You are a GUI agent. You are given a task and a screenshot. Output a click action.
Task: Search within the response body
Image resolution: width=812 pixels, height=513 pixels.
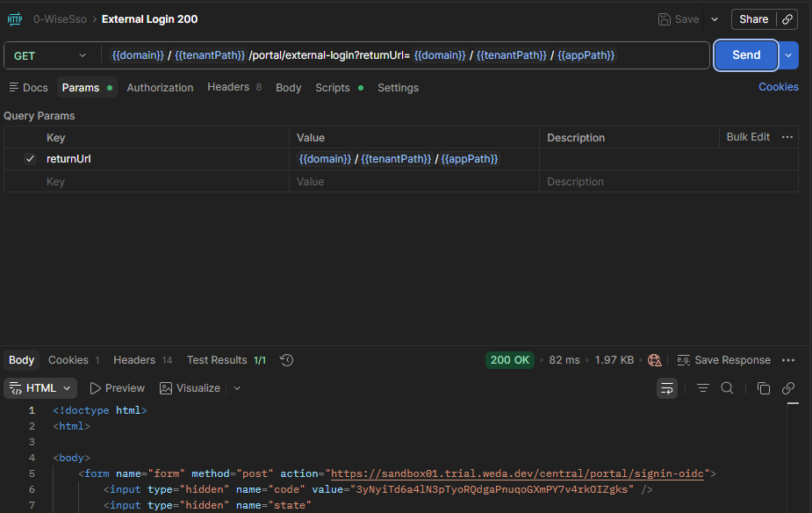click(x=727, y=388)
